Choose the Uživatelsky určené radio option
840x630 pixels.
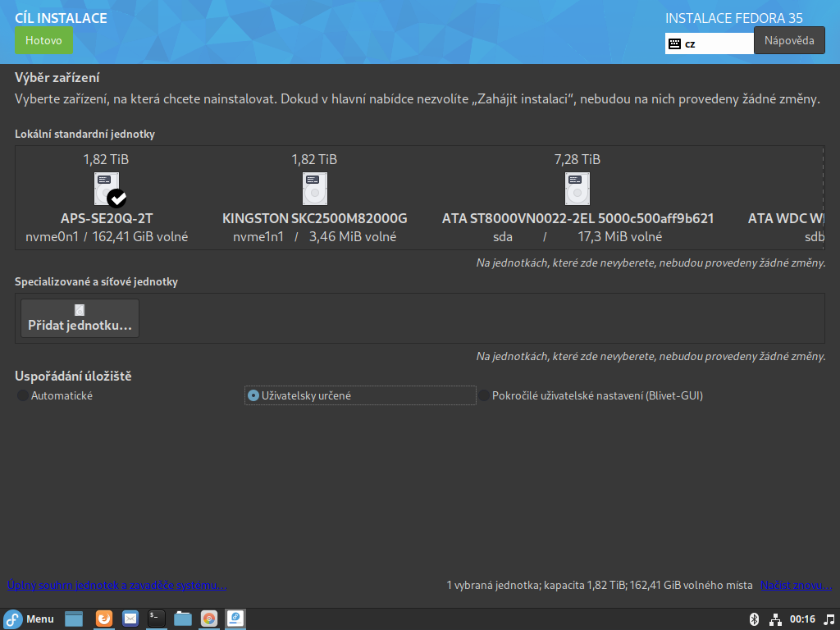(360, 395)
